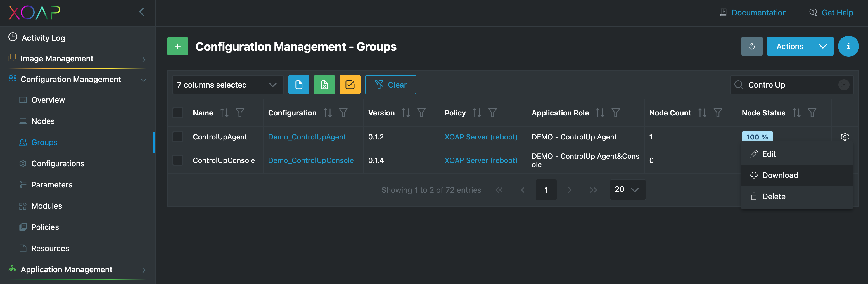Clear the ControlUp search text with X

point(843,85)
